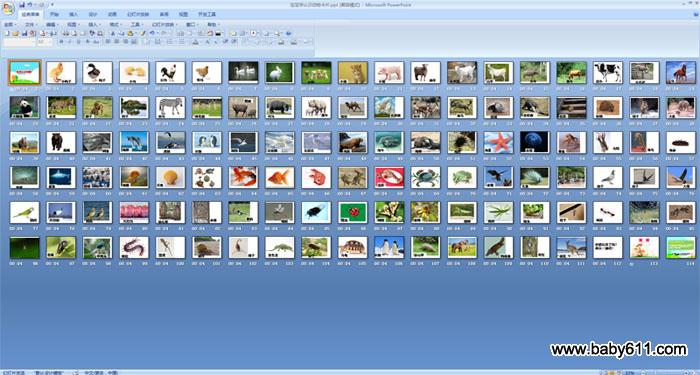Open the 工具 classic menu
The width and height of the screenshot is (700, 375).
pos(137,25)
